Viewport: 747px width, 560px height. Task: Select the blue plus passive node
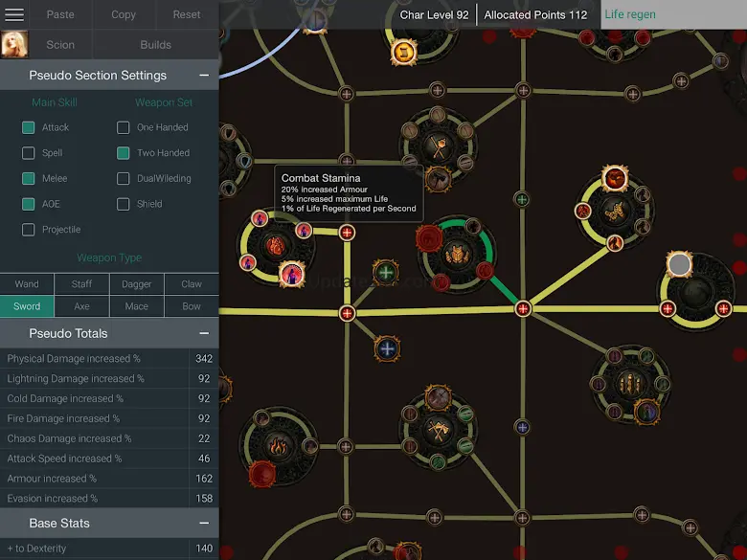coord(387,348)
